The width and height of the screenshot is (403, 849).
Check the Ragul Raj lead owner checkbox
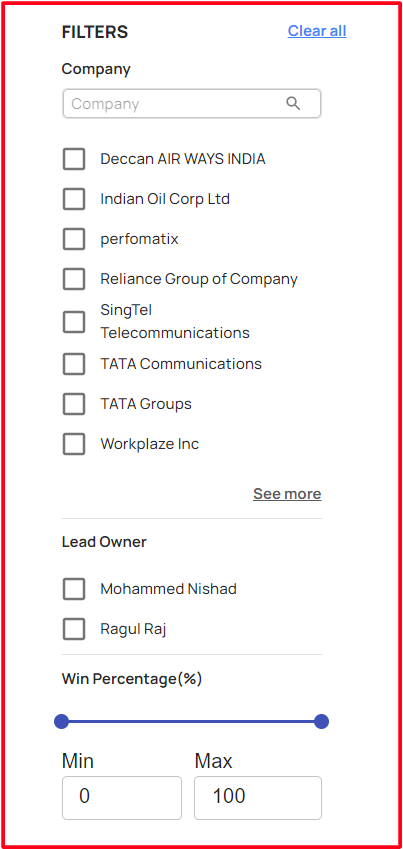(x=74, y=629)
